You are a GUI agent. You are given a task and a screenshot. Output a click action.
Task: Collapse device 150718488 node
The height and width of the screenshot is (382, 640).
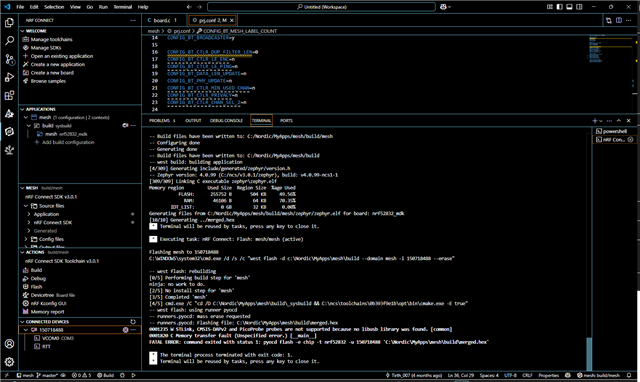(26, 330)
